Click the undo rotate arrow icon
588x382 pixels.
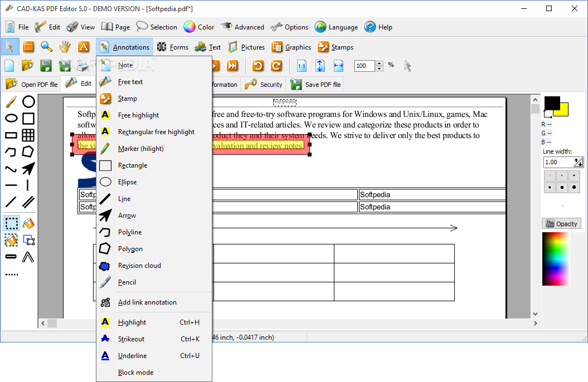pos(258,66)
